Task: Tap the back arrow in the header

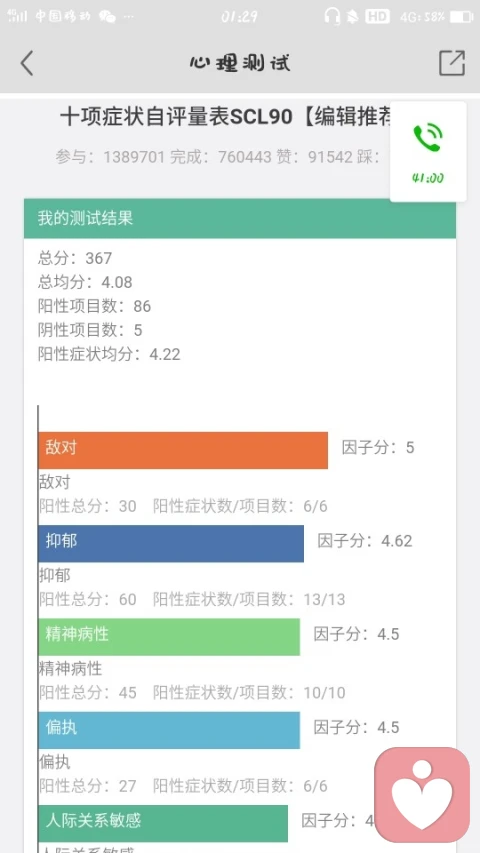Action: 27,63
